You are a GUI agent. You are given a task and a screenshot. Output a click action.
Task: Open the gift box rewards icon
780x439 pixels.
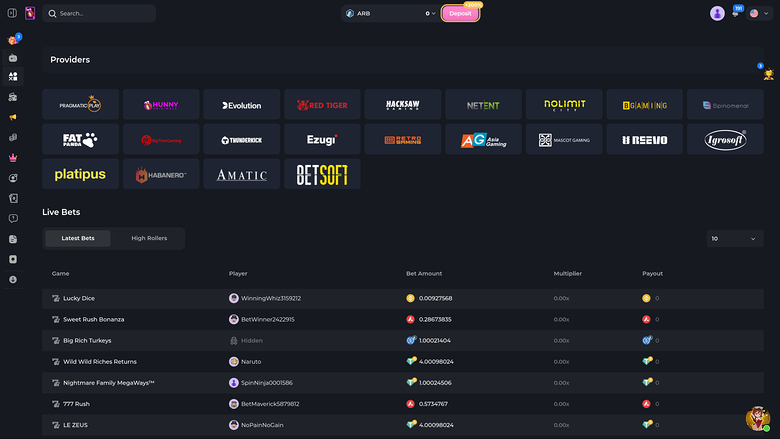tap(13, 40)
